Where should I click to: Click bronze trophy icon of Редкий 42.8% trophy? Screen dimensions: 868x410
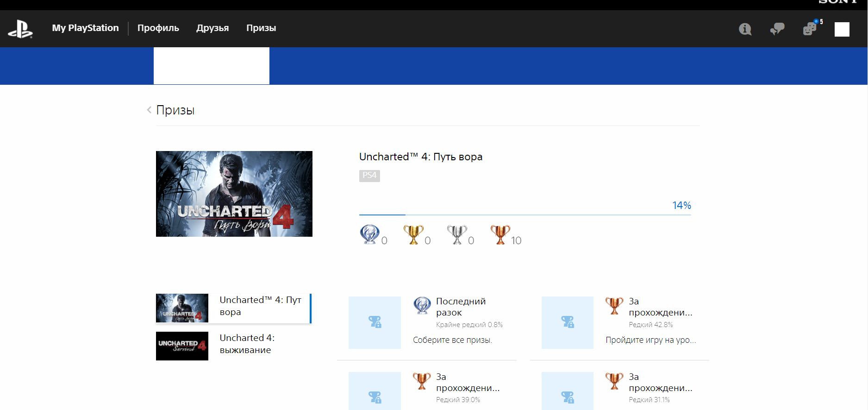[x=614, y=306]
